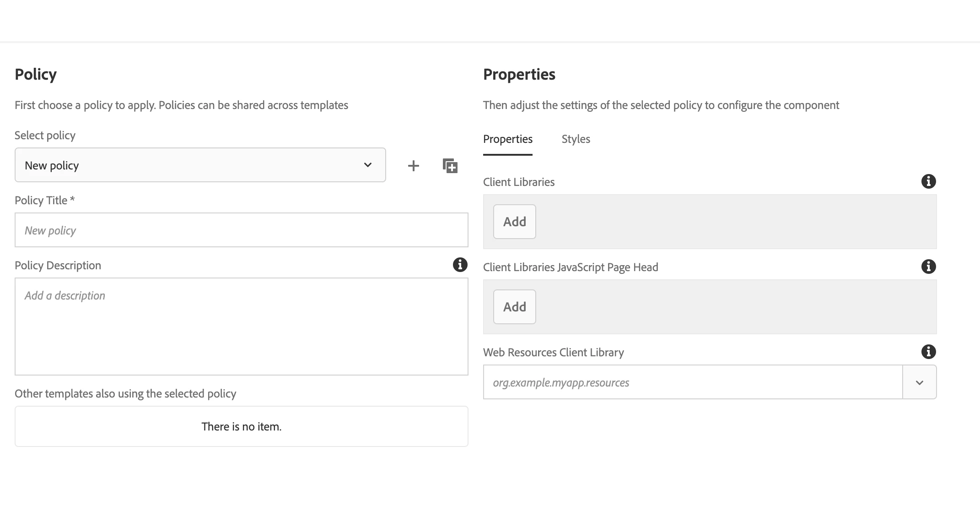Image resolution: width=980 pixels, height=512 pixels.
Task: Click the Client Libraries multifield gray area
Action: pyautogui.click(x=732, y=222)
